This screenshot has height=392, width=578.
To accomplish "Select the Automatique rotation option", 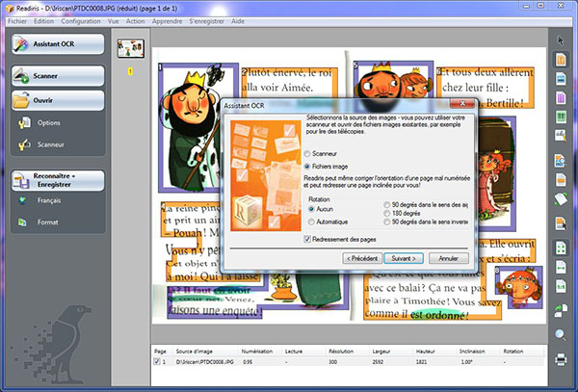I will click(312, 222).
